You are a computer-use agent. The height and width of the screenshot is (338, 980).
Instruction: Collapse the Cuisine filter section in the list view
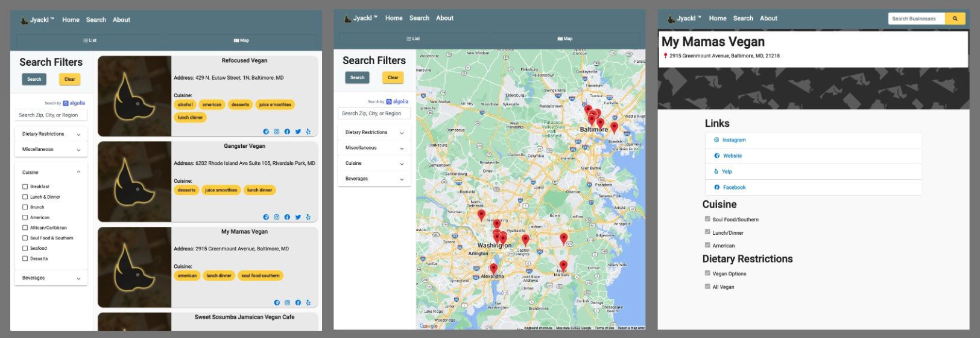(x=51, y=172)
